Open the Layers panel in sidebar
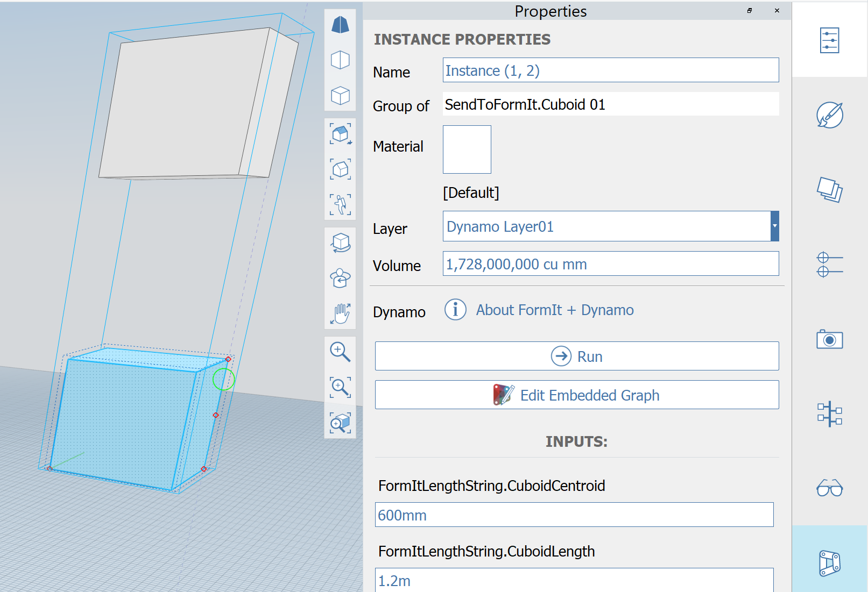 tap(829, 189)
